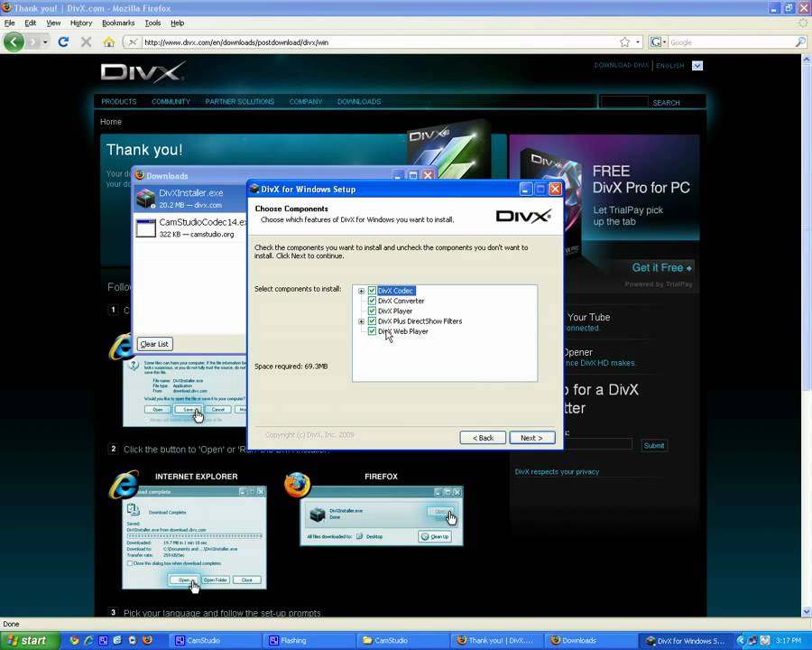Open the Help menu

coord(177,23)
